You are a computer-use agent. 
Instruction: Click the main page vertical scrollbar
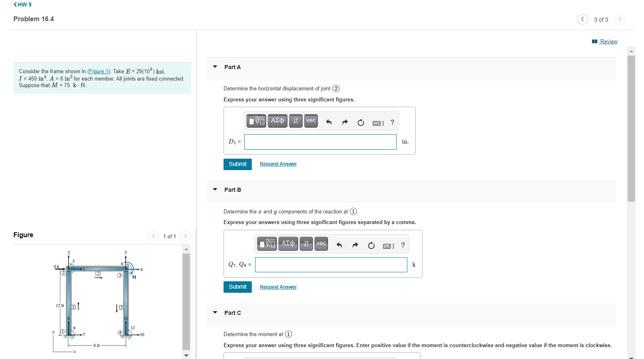coord(631,128)
